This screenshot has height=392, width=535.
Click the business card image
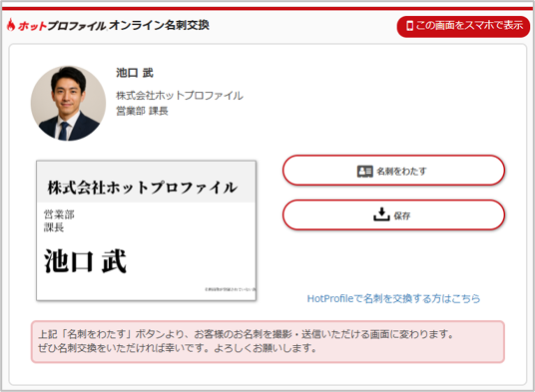147,230
